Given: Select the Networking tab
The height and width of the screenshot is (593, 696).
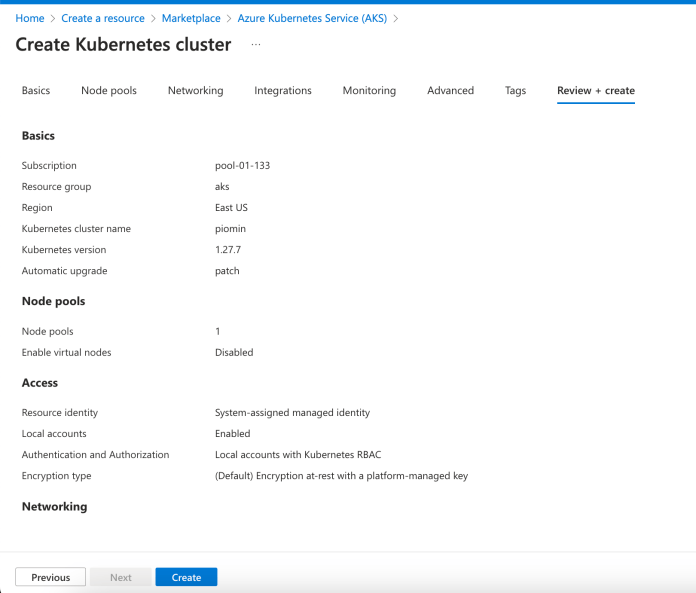Looking at the screenshot, I should [x=195, y=90].
